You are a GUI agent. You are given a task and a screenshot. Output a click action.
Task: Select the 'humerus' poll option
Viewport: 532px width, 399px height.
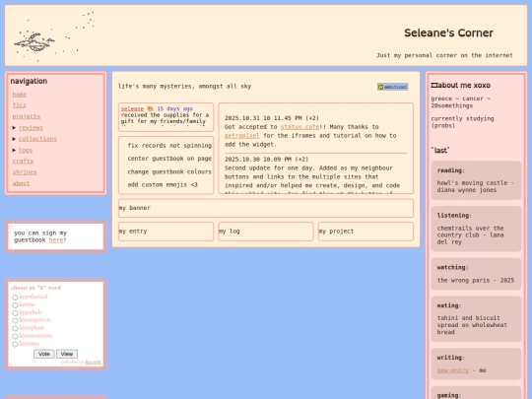[x=15, y=344]
